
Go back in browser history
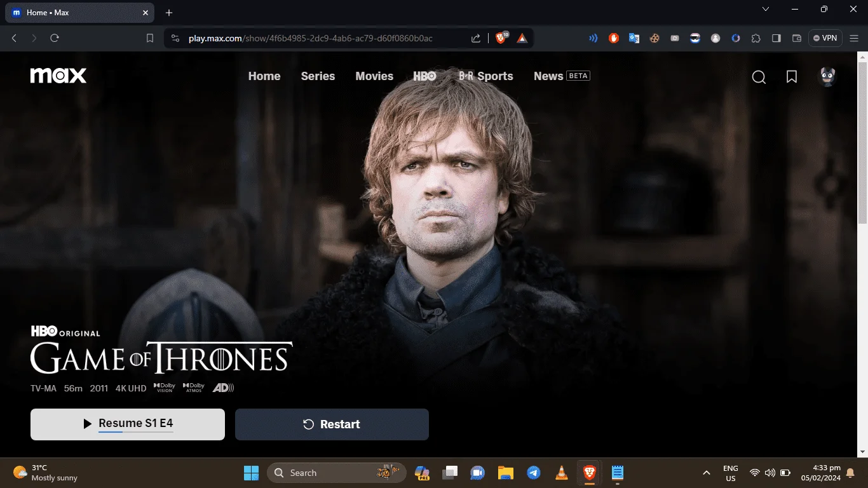[x=14, y=38]
